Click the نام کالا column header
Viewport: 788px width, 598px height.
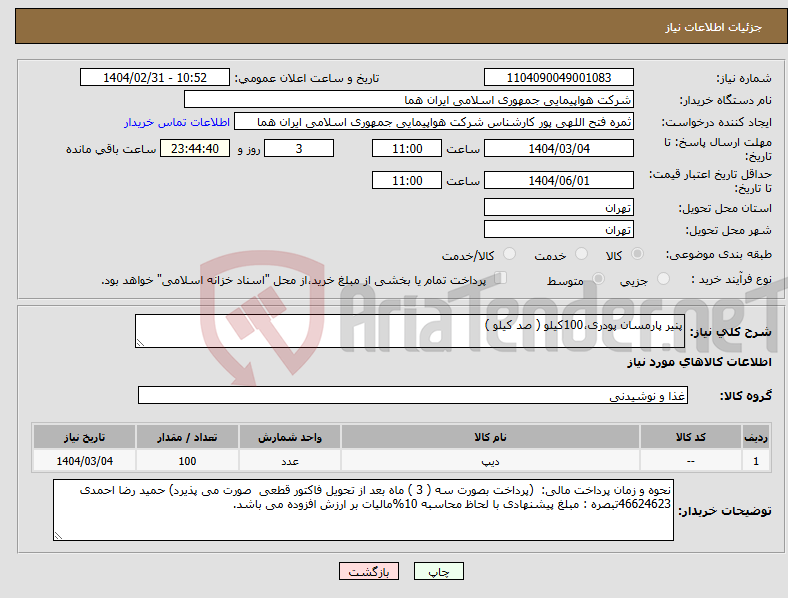(490, 437)
